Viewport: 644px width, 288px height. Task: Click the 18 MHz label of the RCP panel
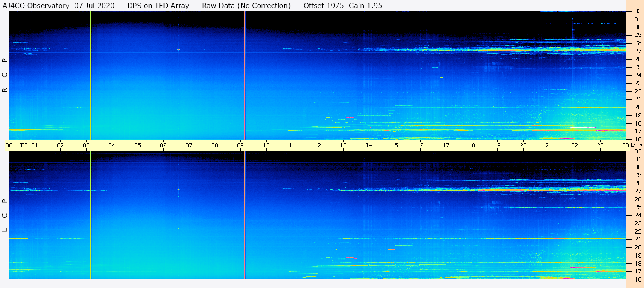pyautogui.click(x=638, y=123)
